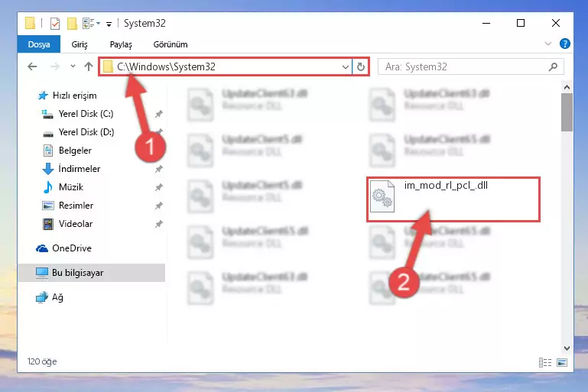Click the New folder quick access icon
This screenshot has height=392, width=588.
point(72,23)
